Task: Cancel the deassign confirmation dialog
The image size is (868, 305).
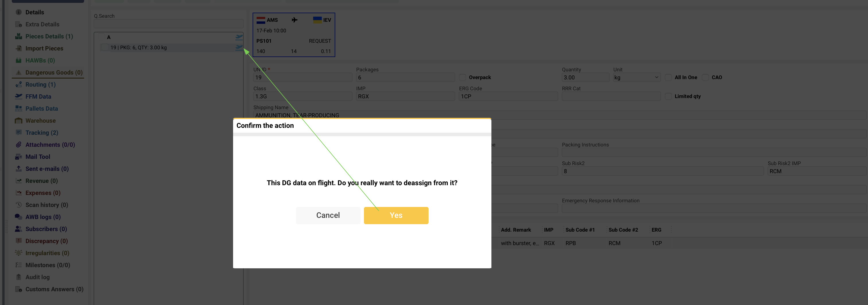Action: pyautogui.click(x=328, y=216)
